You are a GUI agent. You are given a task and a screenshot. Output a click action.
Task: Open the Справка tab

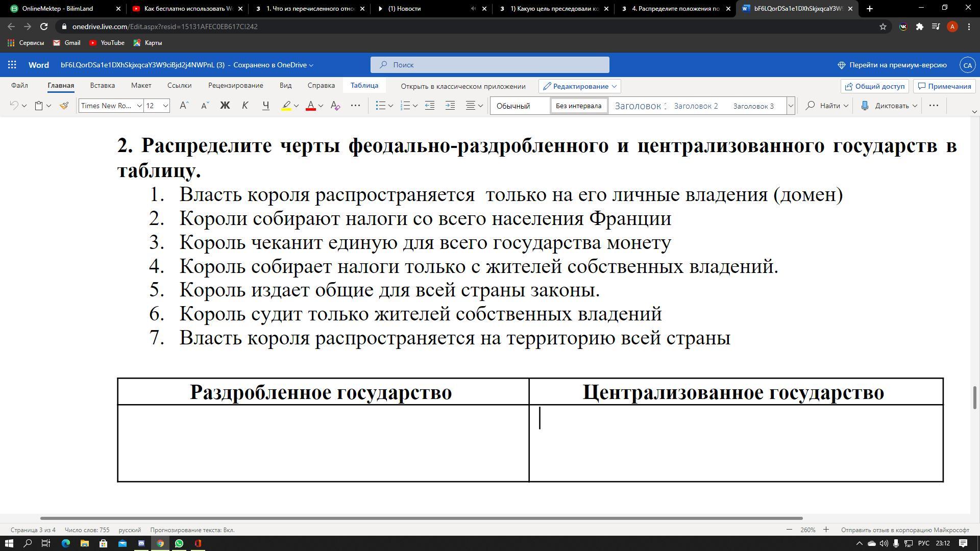(x=321, y=85)
